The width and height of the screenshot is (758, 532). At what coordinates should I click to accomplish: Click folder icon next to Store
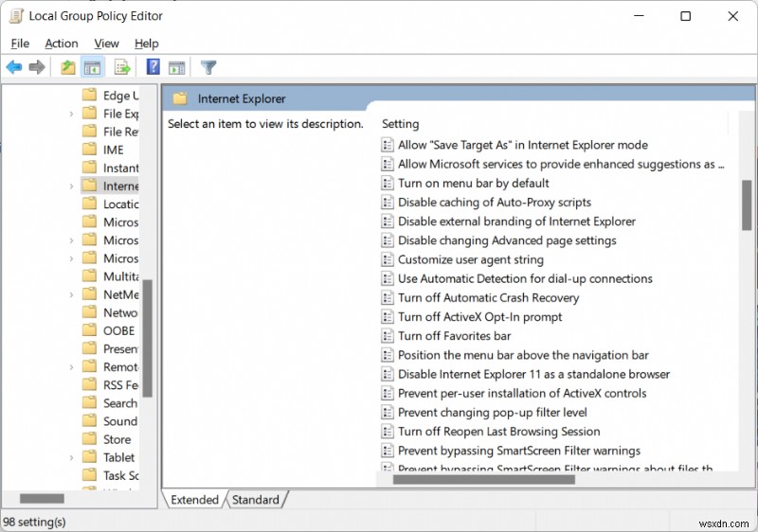click(x=89, y=439)
